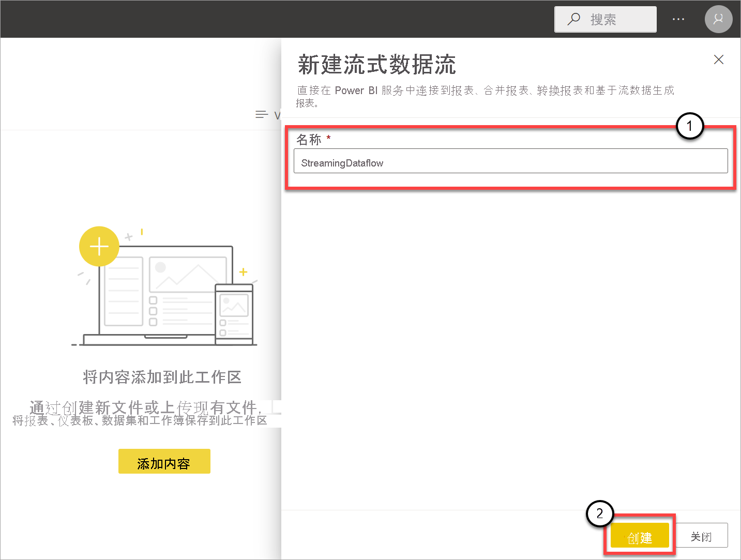The height and width of the screenshot is (560, 741).
Task: Dismiss the dialog with the X icon
Action: 718,59
